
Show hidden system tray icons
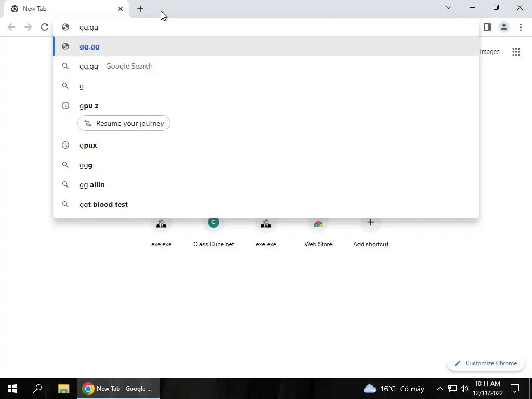pyautogui.click(x=440, y=389)
